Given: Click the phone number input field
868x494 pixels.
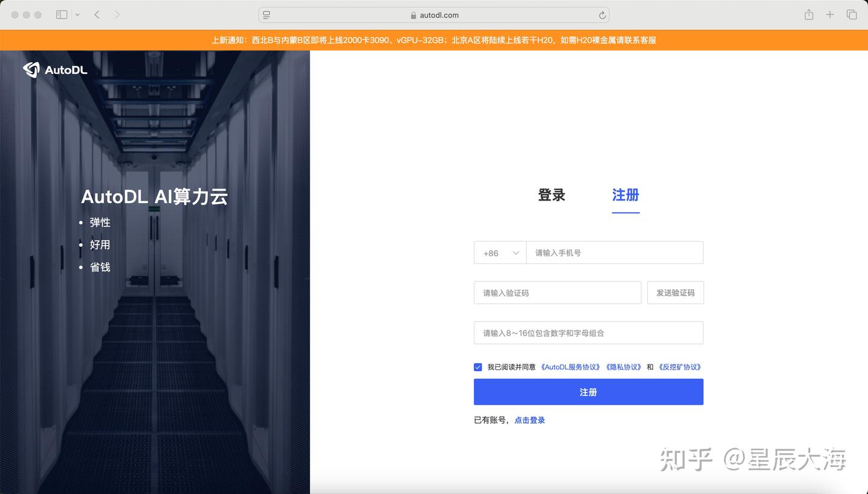Looking at the screenshot, I should click(615, 252).
